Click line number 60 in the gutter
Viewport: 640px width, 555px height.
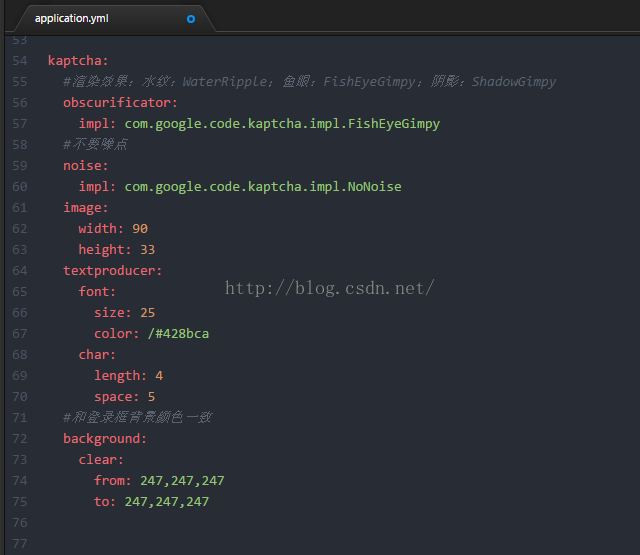pos(20,187)
